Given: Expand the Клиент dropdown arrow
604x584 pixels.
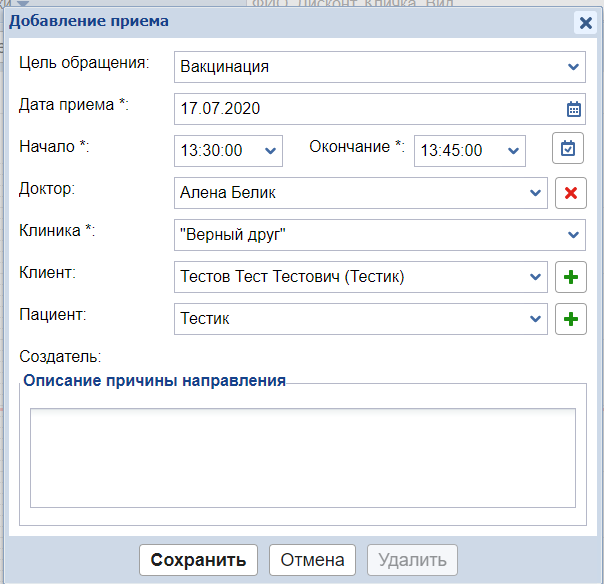Looking at the screenshot, I should point(534,277).
